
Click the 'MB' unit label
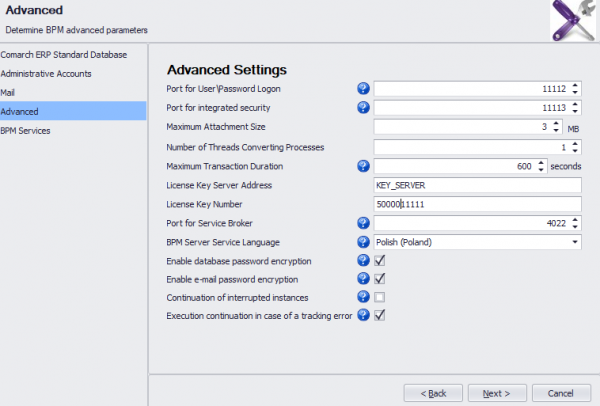pyautogui.click(x=573, y=129)
